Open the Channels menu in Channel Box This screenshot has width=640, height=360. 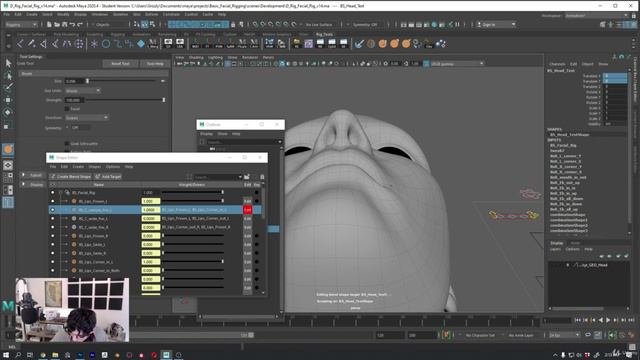(x=557, y=64)
